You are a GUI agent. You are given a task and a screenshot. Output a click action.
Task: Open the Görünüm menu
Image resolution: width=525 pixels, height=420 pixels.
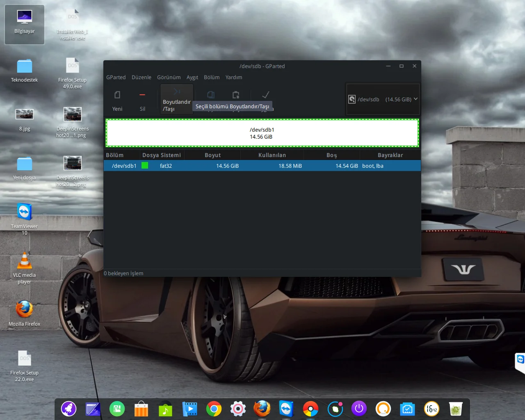coord(169,77)
